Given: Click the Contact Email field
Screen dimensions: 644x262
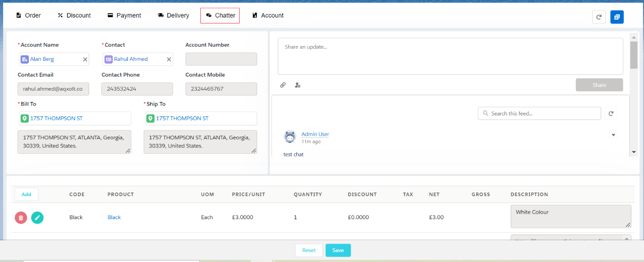Looking at the screenshot, I should click(53, 89).
